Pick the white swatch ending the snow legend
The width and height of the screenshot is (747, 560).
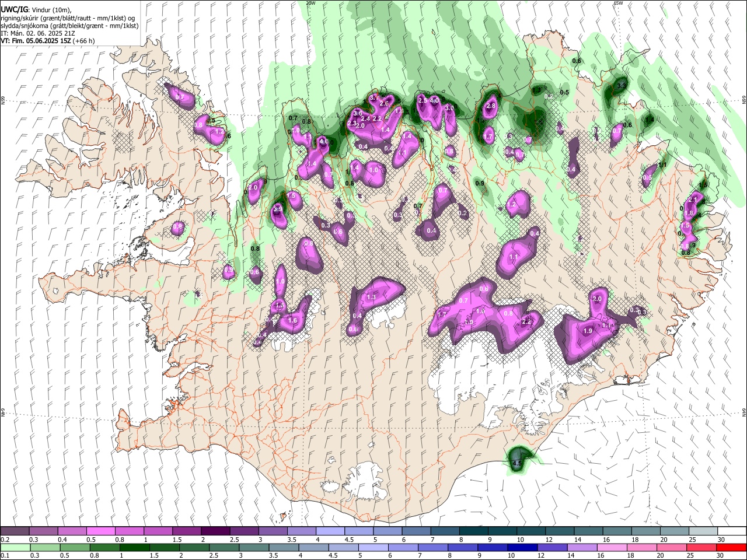732,531
